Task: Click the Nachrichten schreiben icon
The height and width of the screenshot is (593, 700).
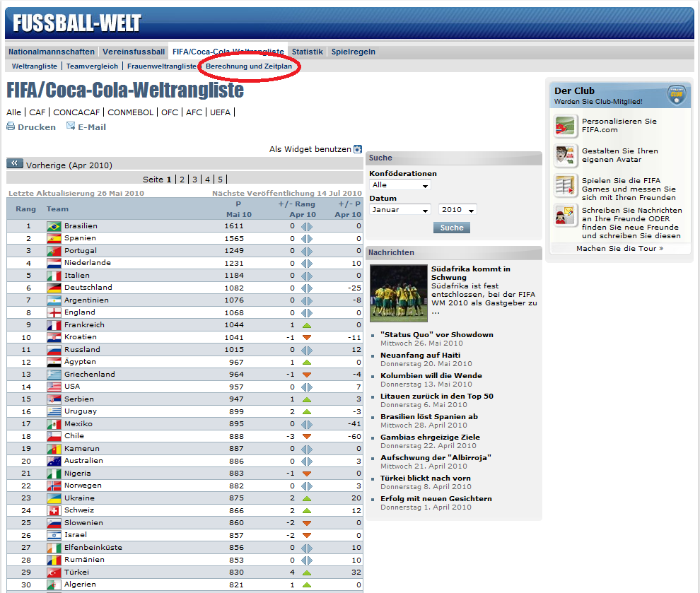Action: pos(565,216)
